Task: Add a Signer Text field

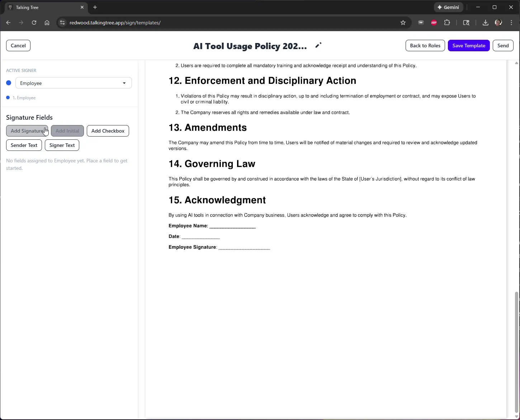Action: point(62,145)
